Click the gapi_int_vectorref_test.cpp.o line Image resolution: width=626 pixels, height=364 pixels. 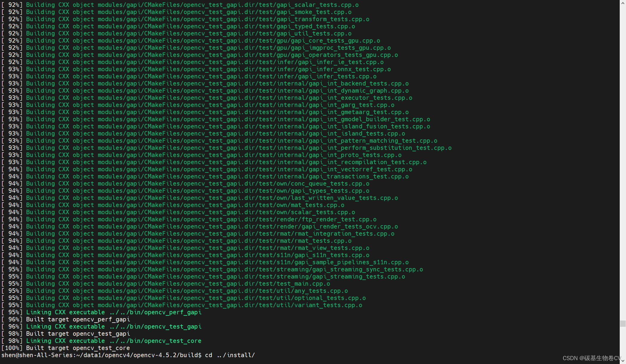(207, 169)
